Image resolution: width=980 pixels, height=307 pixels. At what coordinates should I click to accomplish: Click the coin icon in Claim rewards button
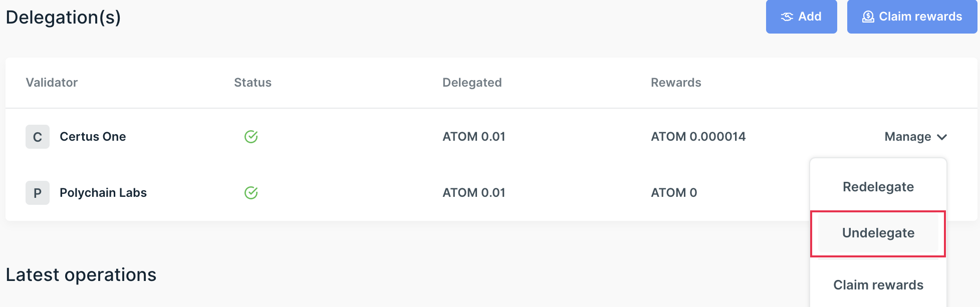pos(868,17)
